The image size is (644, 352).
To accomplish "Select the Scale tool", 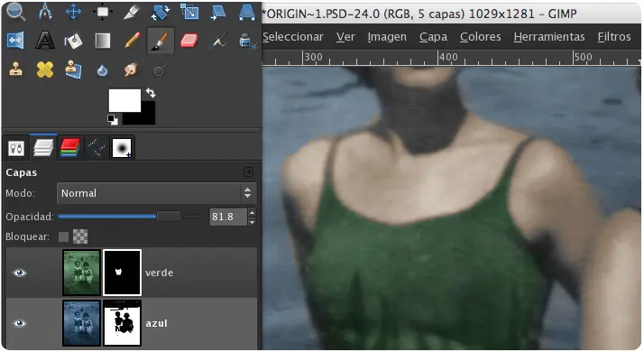I will (189, 12).
